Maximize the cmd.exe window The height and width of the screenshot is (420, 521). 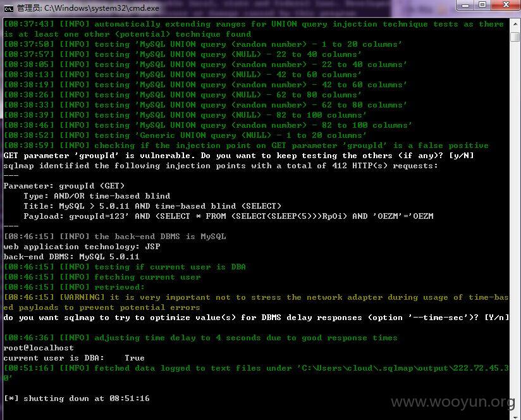coord(482,5)
